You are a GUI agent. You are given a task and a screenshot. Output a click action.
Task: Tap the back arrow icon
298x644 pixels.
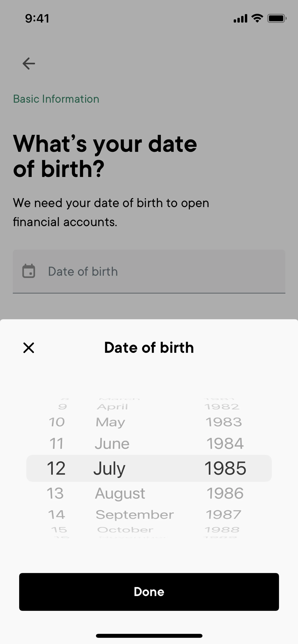29,64
